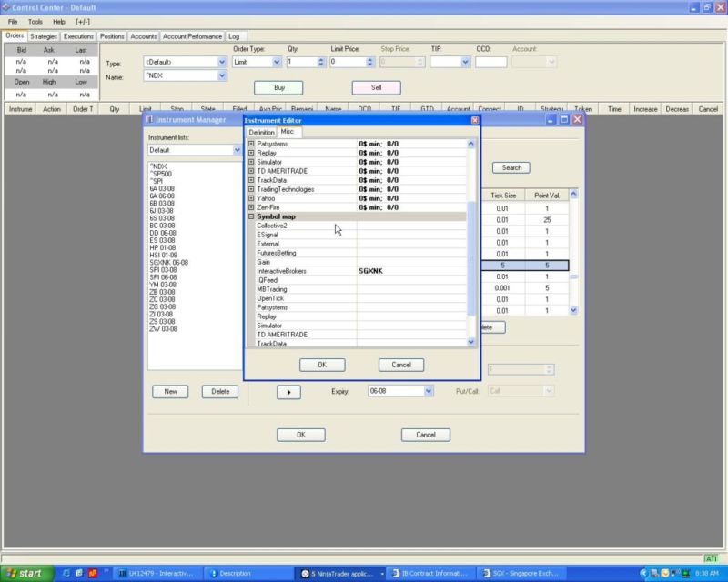Expand the Patsystems commission row
The width and height of the screenshot is (728, 582).
click(251, 144)
